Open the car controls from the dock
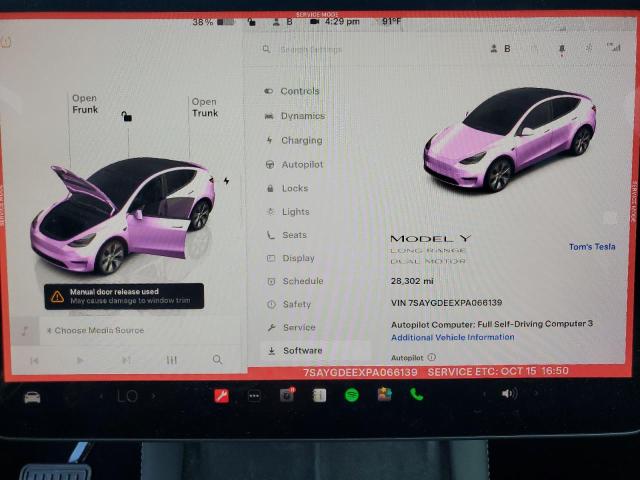Viewport: 640px width, 480px height. coord(32,397)
